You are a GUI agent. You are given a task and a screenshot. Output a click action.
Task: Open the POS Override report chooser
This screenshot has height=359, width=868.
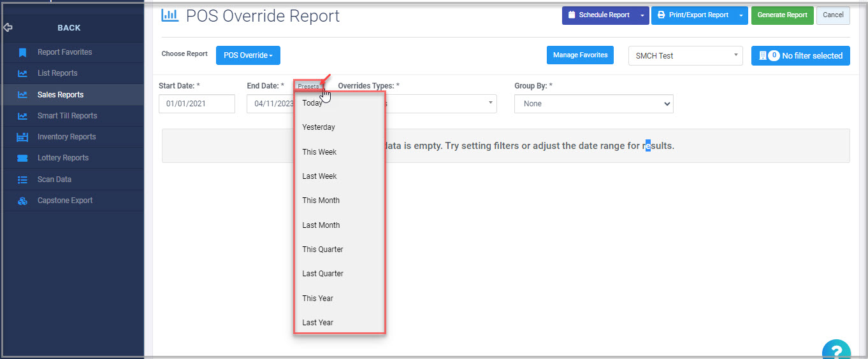[248, 55]
